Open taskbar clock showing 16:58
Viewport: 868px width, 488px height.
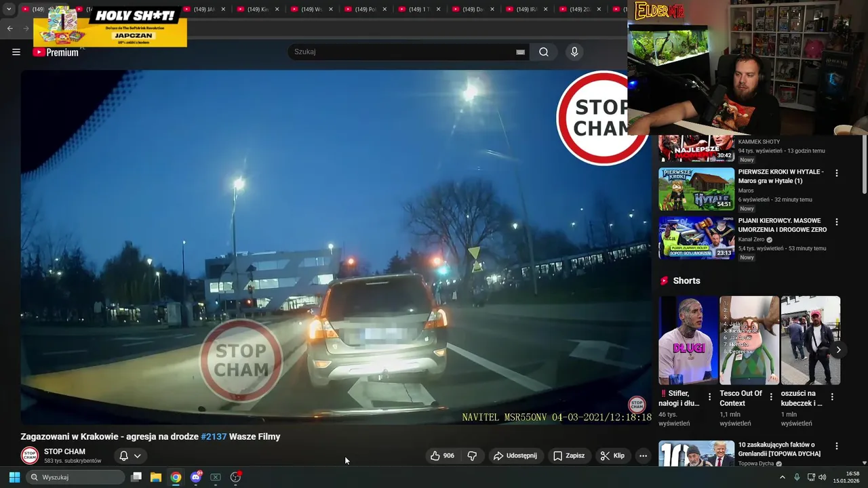(x=847, y=477)
